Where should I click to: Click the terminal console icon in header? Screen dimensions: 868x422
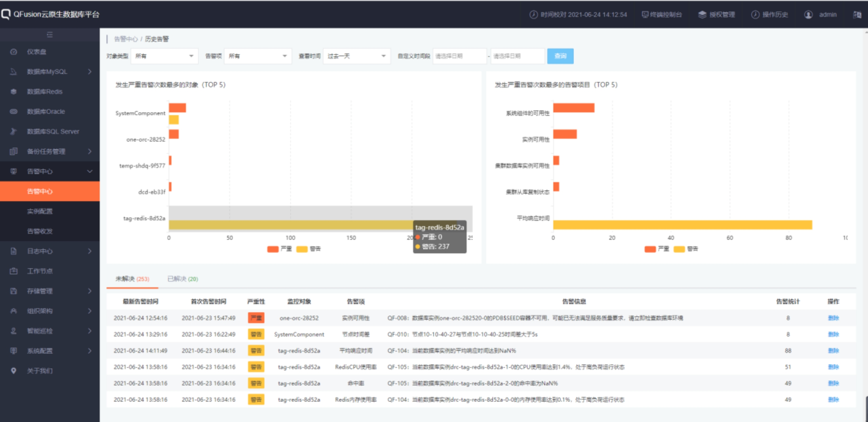[x=645, y=15]
